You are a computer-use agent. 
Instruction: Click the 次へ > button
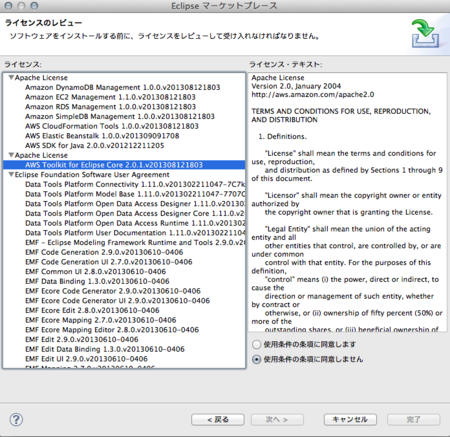[x=277, y=419]
